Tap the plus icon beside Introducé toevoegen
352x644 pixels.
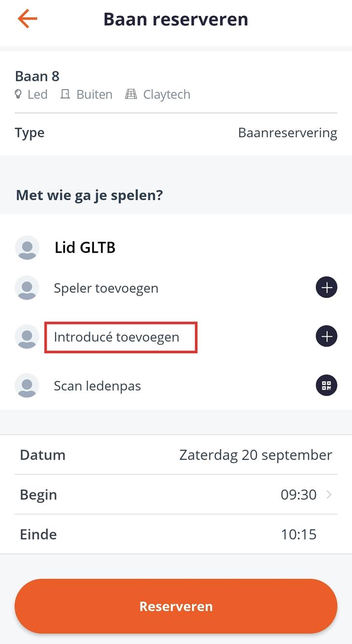(326, 336)
